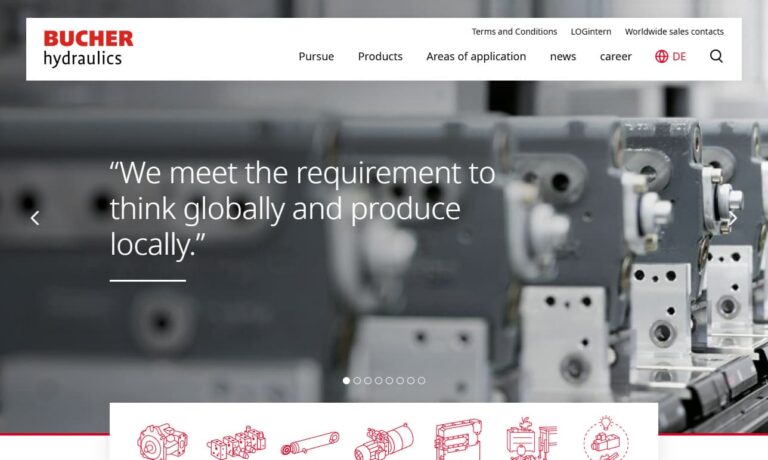The width and height of the screenshot is (768, 460).
Task: Select the hydraulic cylinder product icon
Action: [x=310, y=444]
